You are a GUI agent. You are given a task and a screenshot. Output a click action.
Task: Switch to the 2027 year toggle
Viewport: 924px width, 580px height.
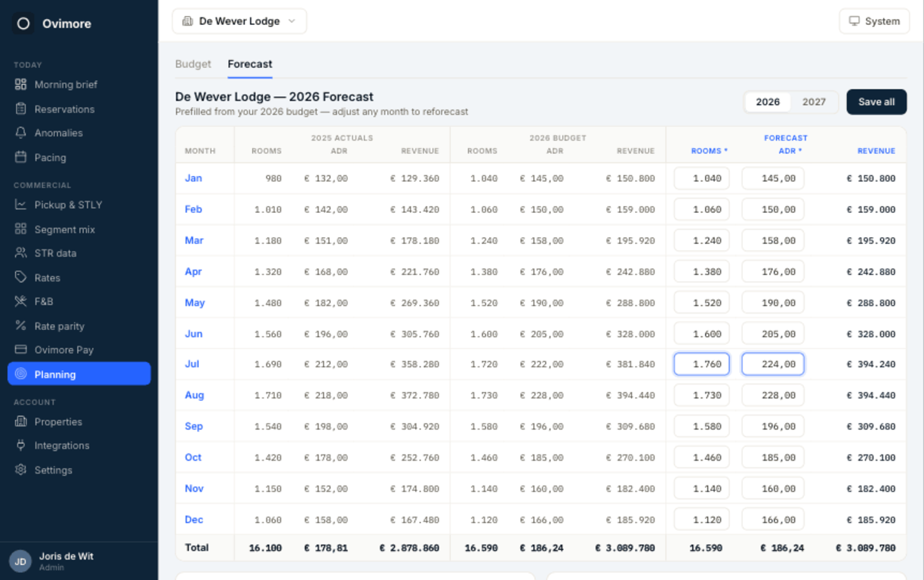point(814,102)
